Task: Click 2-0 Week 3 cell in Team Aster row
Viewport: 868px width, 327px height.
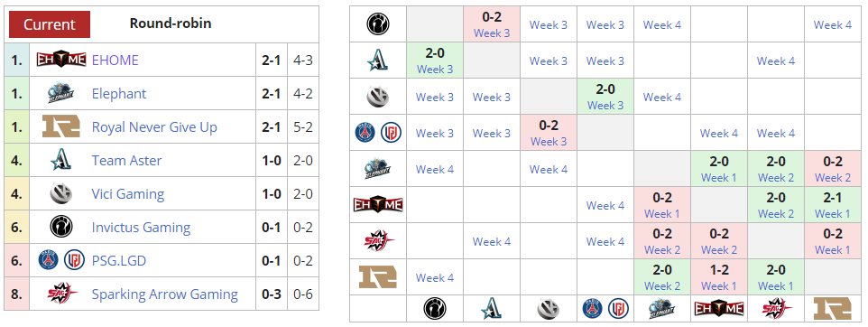Action: click(x=435, y=61)
